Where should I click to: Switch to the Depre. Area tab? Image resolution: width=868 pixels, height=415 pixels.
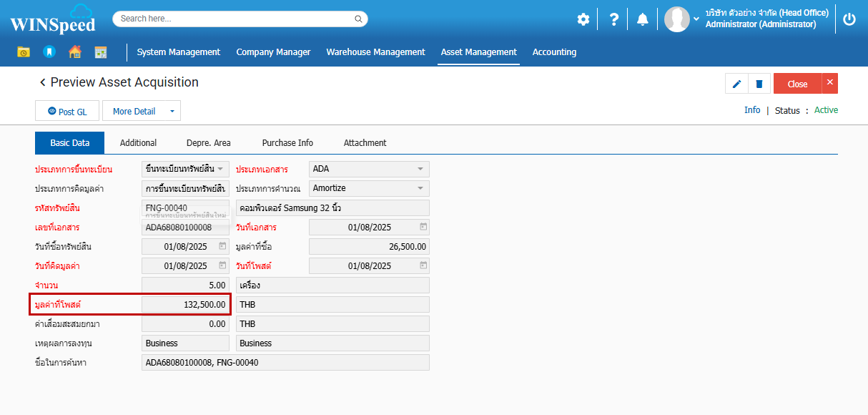[x=208, y=143]
